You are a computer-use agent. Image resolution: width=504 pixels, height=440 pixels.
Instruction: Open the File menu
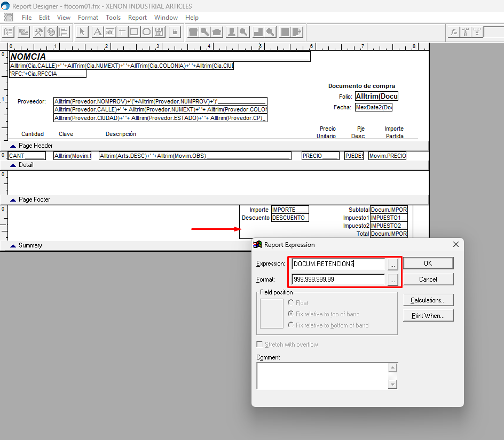click(27, 18)
